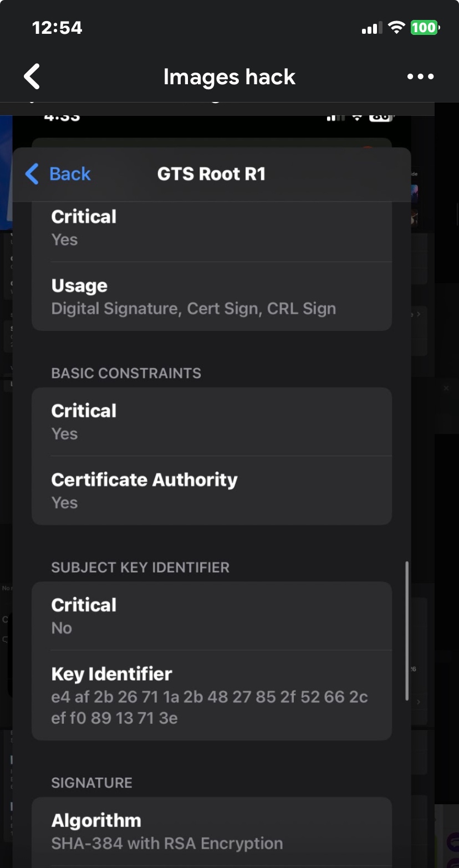
Task: Click the SUBJECT KEY IDENTIFIER section header
Action: tap(140, 568)
